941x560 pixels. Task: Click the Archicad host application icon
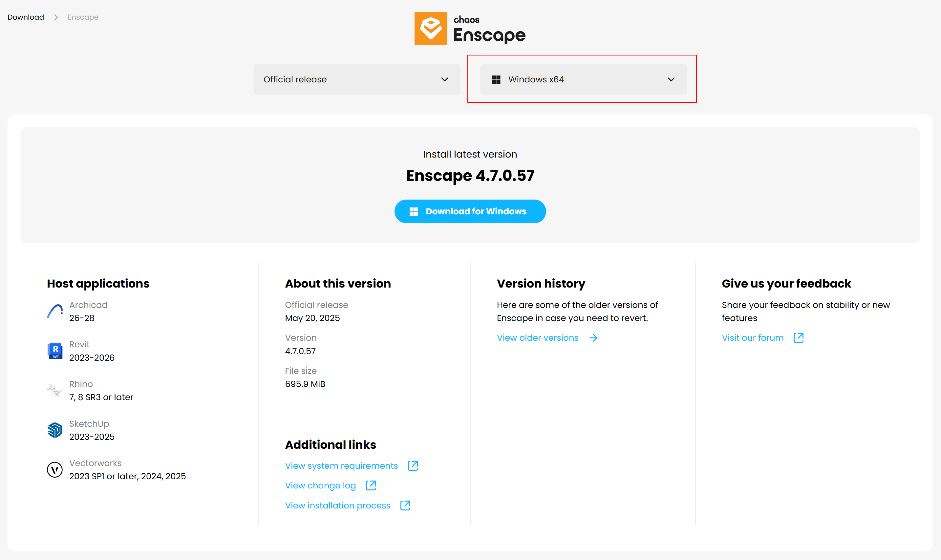point(55,311)
